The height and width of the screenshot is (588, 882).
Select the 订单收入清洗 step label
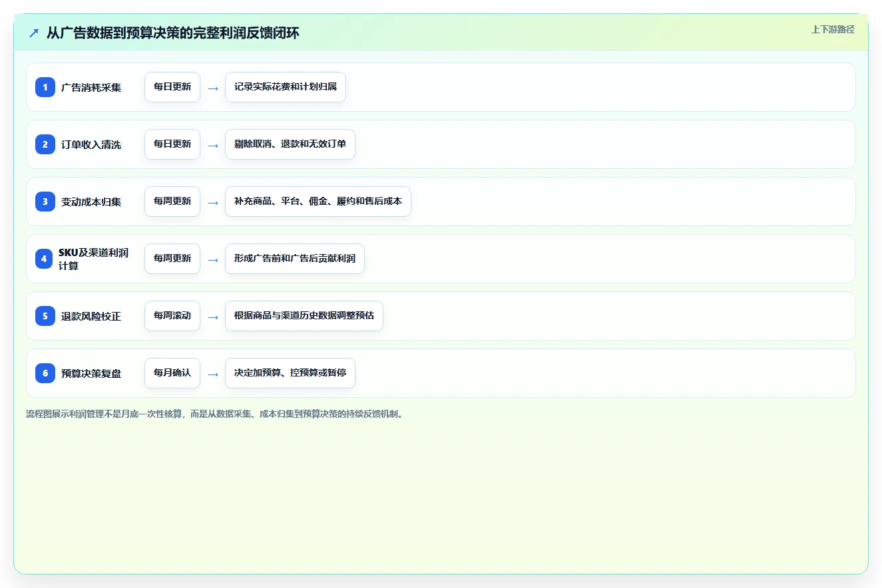click(x=91, y=144)
